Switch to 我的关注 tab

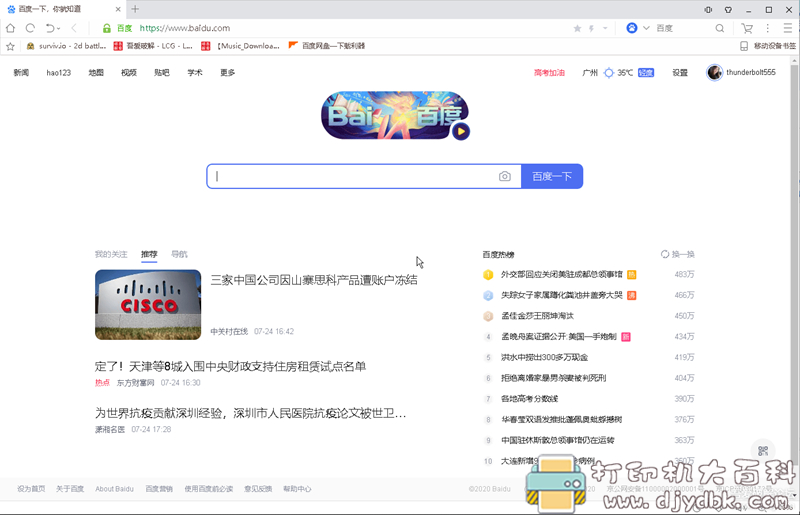(111, 254)
